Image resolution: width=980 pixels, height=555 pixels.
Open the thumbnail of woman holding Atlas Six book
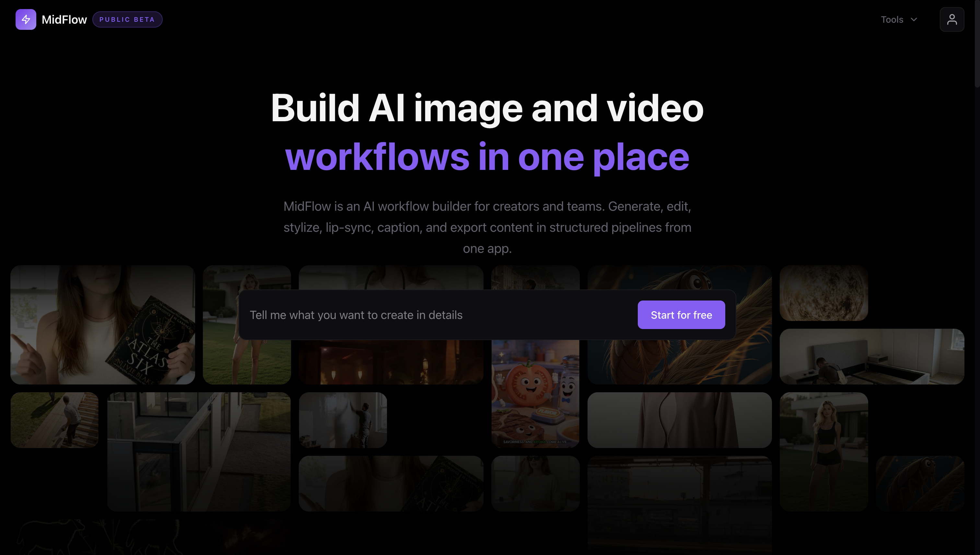tap(103, 325)
